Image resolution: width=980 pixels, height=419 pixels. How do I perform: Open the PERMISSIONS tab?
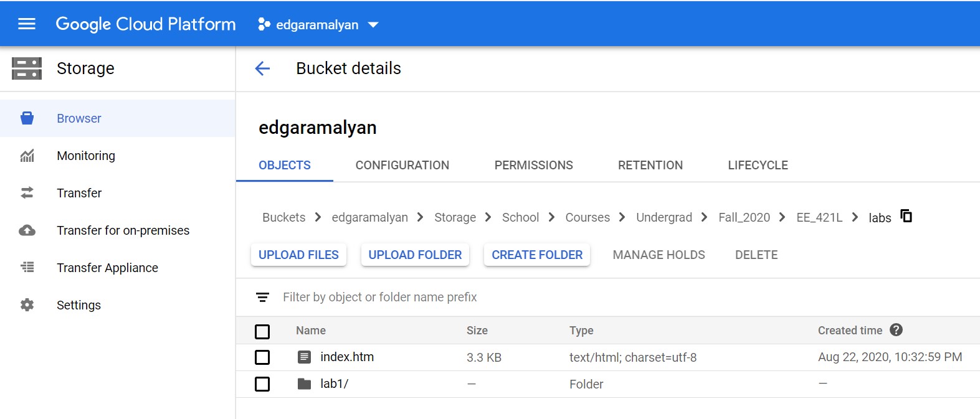pos(534,166)
